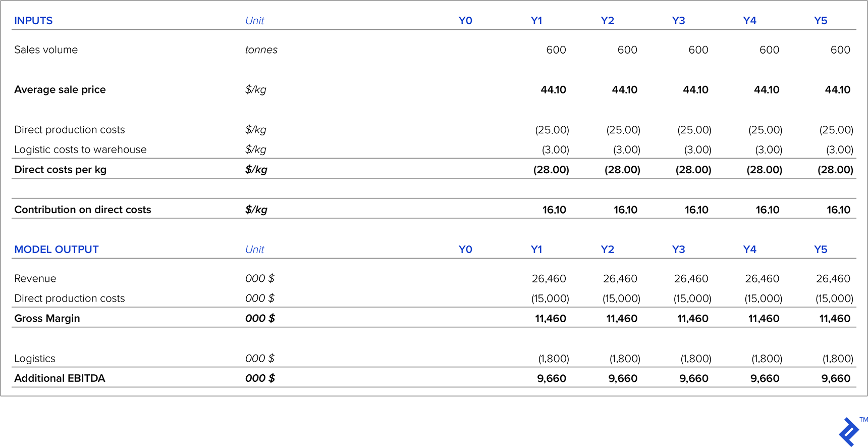This screenshot has width=868, height=447.
Task: Select Y5 Contribution on direct costs value
Action: tap(838, 210)
